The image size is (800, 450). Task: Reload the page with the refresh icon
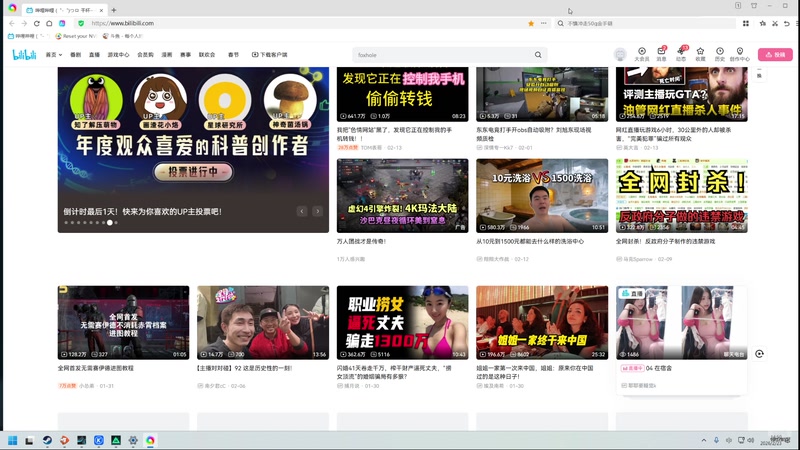[x=37, y=23]
